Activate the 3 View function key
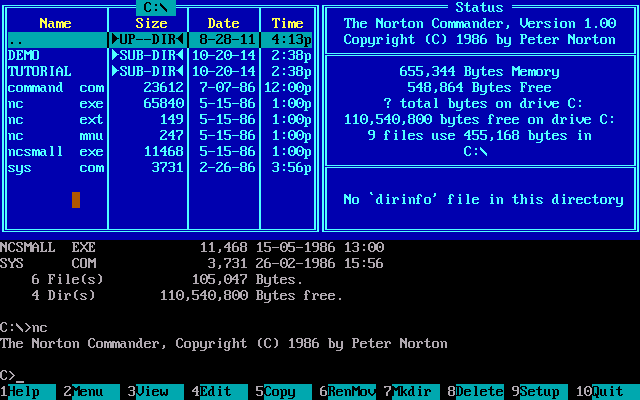The height and width of the screenshot is (400, 640). pos(156,391)
